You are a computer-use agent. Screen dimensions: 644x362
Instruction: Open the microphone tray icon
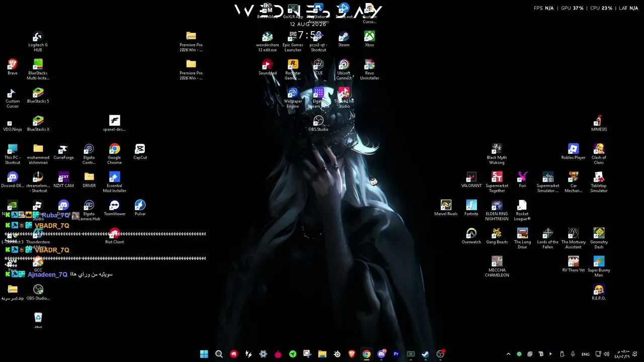(573, 354)
